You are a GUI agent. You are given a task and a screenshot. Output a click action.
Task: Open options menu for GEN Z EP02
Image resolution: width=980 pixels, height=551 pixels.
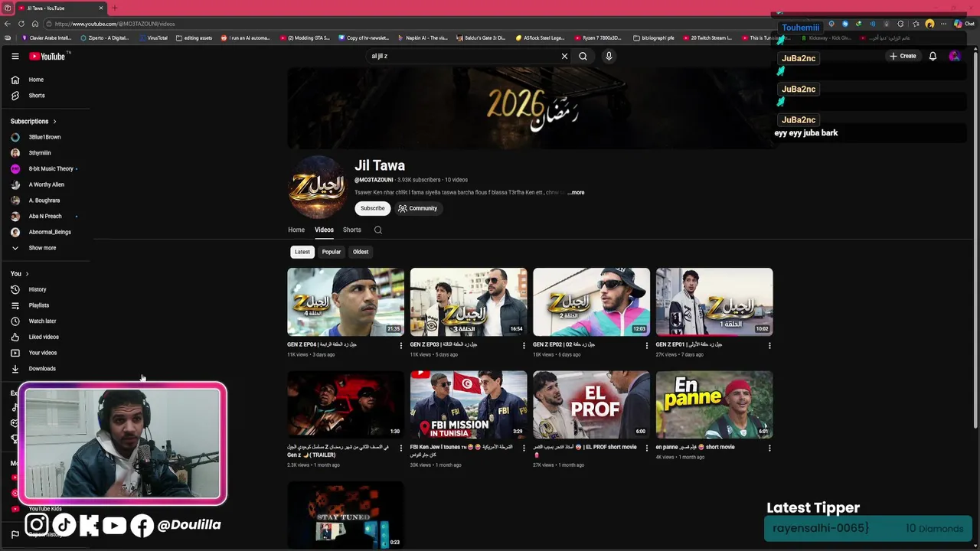646,346
